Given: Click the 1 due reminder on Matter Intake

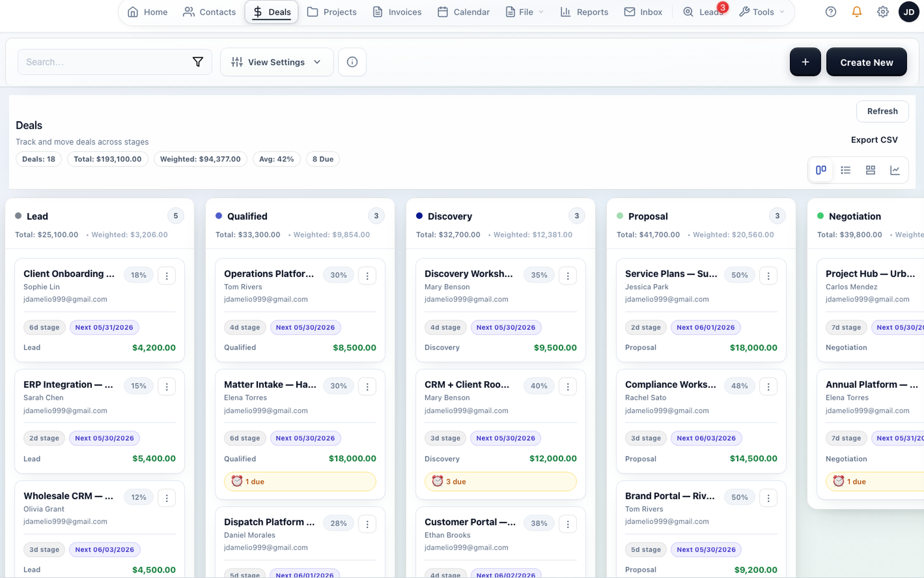Looking at the screenshot, I should point(300,481).
